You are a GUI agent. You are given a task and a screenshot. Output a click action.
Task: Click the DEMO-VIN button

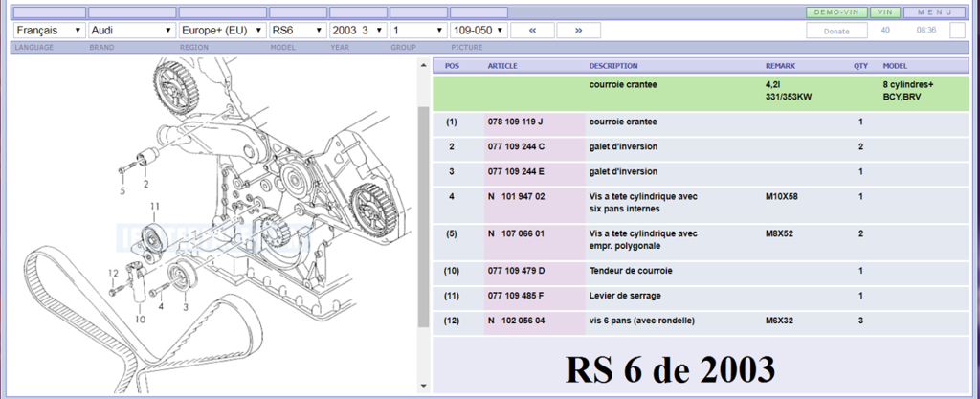point(835,12)
